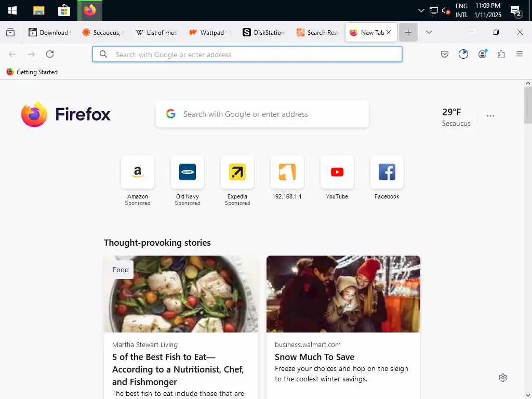532x399 pixels.
Task: Open the 192.168.1.1 shortcut tile
Action: [287, 178]
